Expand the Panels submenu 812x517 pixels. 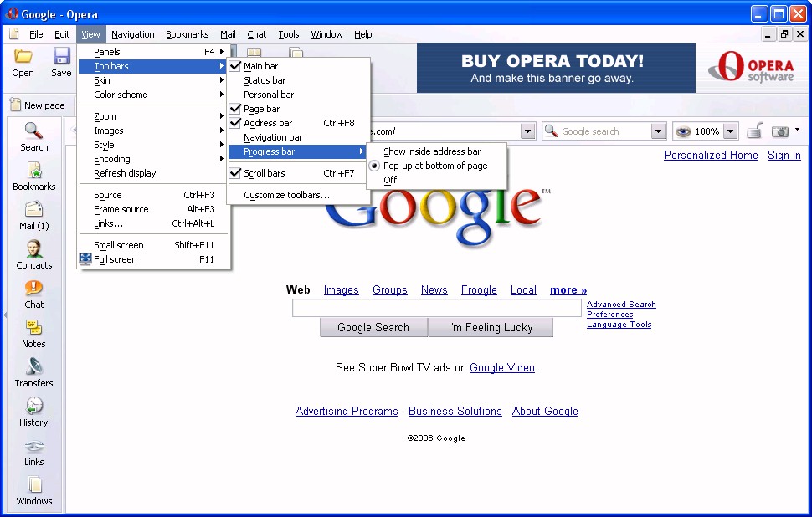tap(152, 52)
